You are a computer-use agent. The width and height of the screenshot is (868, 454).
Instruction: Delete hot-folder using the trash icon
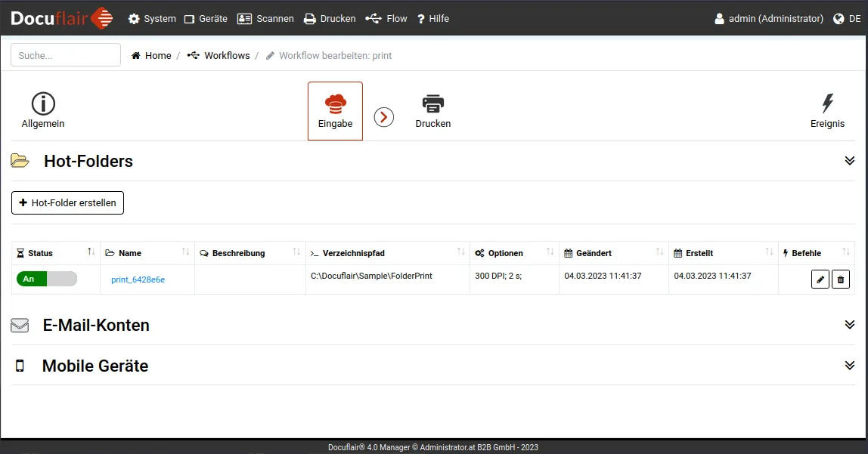(x=840, y=280)
